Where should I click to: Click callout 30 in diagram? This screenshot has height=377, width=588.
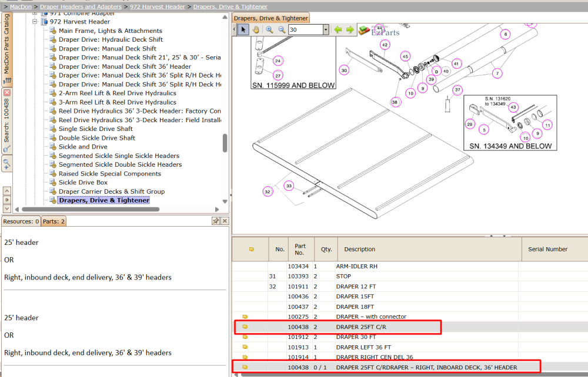[x=344, y=70]
